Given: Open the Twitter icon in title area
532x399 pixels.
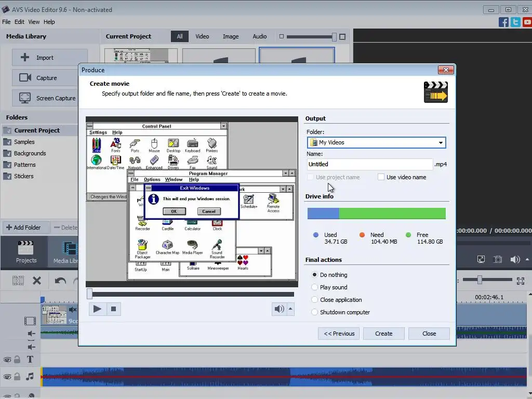Looking at the screenshot, I should (515, 22).
